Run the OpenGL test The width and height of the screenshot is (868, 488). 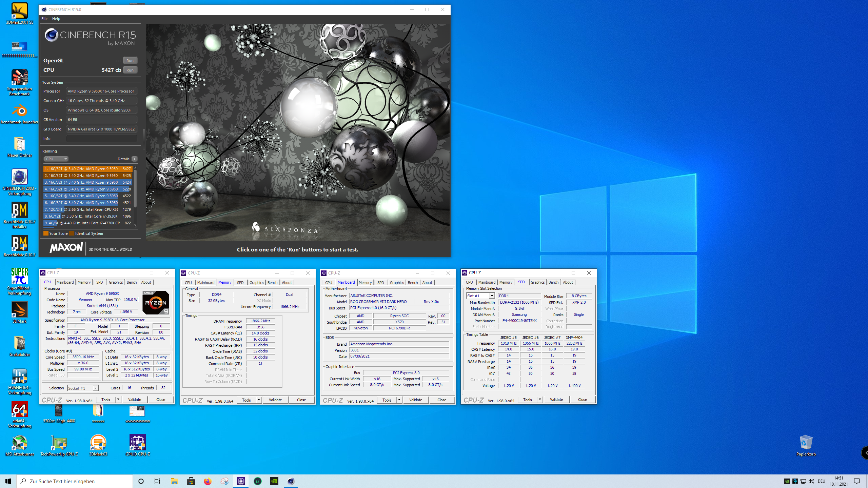coord(130,61)
